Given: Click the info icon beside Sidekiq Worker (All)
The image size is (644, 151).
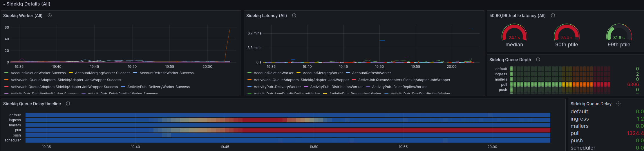Looking at the screenshot, I should point(50,15).
